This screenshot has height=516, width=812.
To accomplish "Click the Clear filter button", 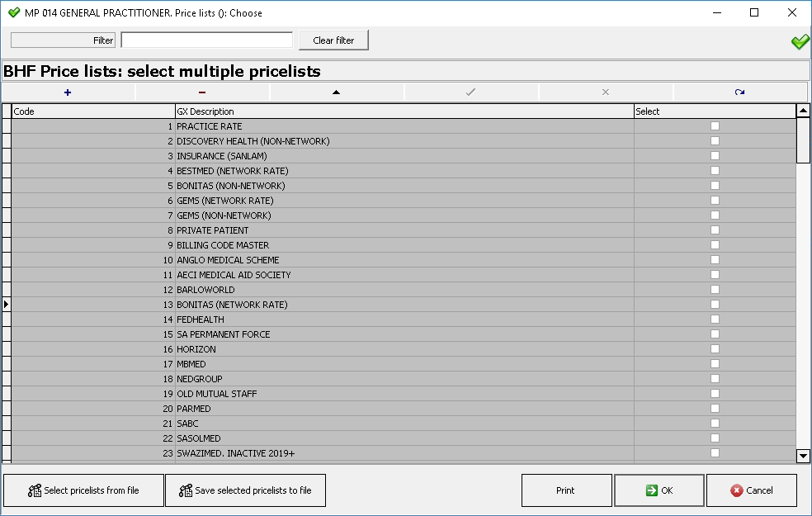I will [x=333, y=40].
